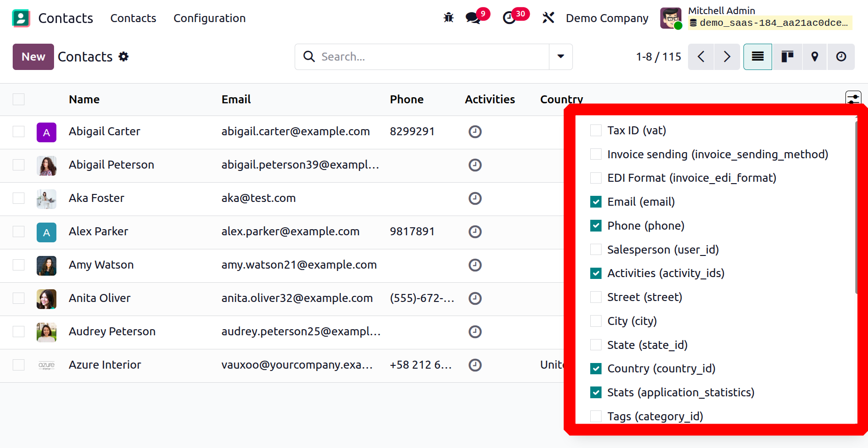Open the Configuration menu
The width and height of the screenshot is (868, 448).
click(209, 18)
